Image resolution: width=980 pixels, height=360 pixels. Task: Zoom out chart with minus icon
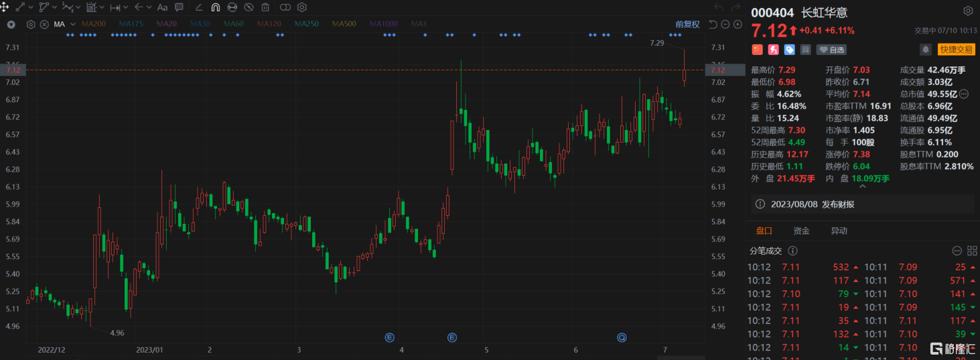coord(725,24)
